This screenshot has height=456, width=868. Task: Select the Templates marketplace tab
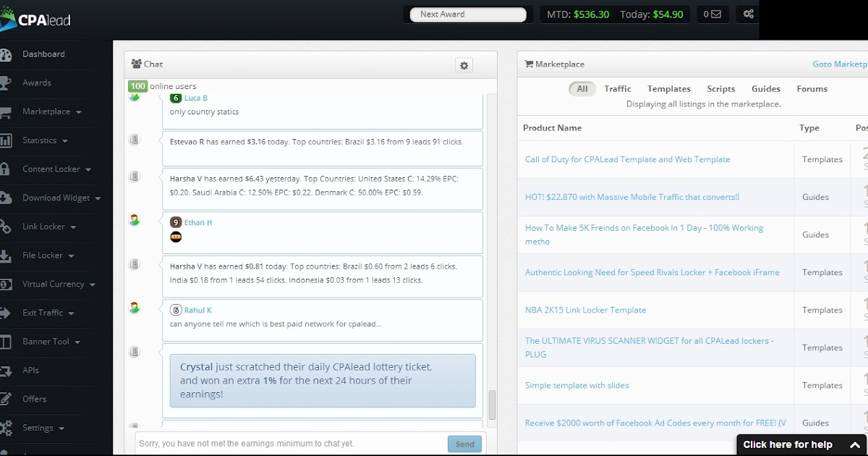click(x=668, y=88)
